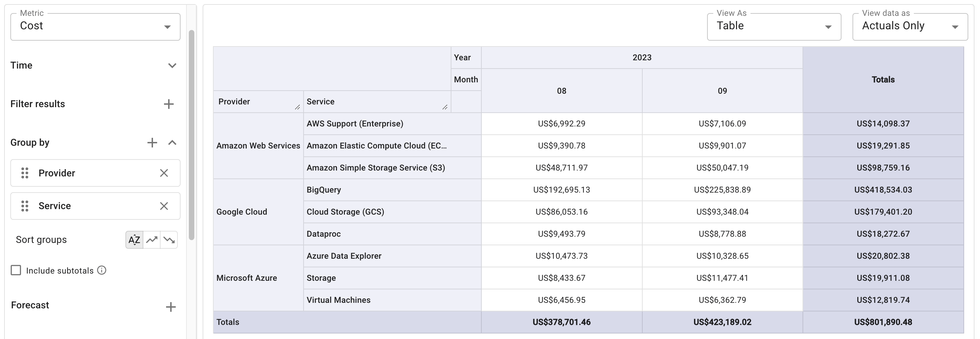Screen dimensions: 980x339
Task: Sort groups alphabetically A to Z
Action: (134, 240)
